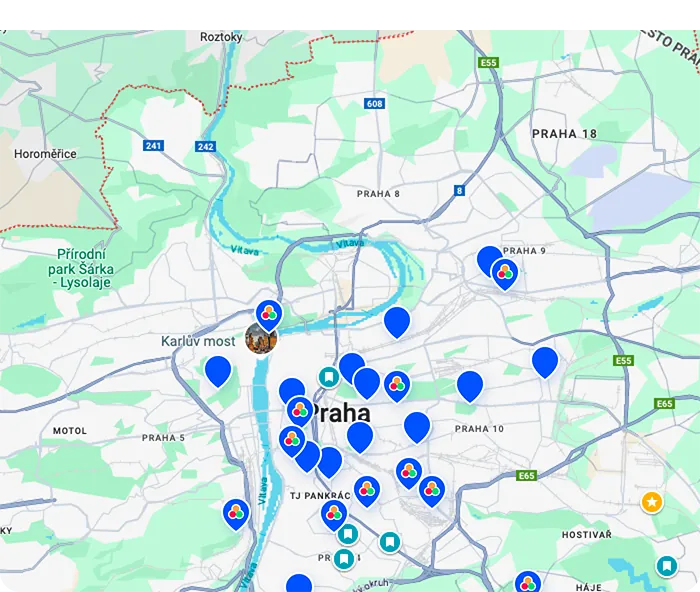Open multicolor pin on Vltava's west bank near Praha 5

pos(236,513)
